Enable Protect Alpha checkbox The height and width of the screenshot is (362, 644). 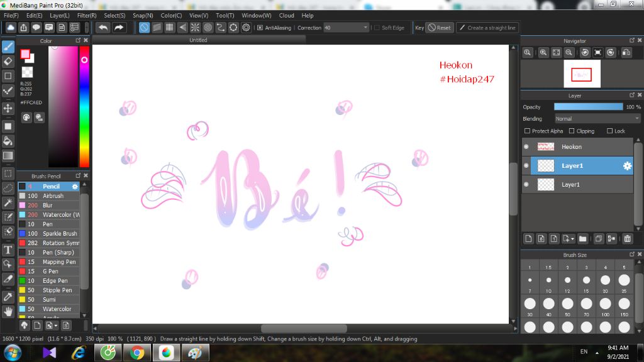click(x=528, y=131)
